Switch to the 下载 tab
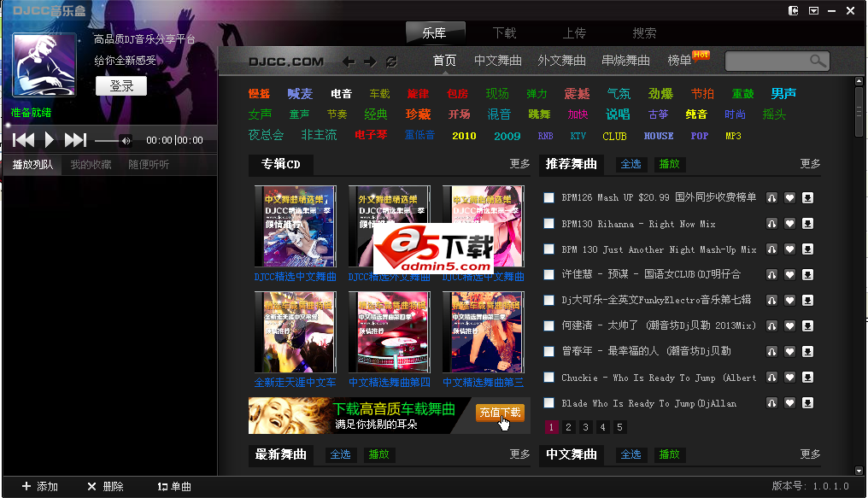The height and width of the screenshot is (498, 868). pos(504,33)
